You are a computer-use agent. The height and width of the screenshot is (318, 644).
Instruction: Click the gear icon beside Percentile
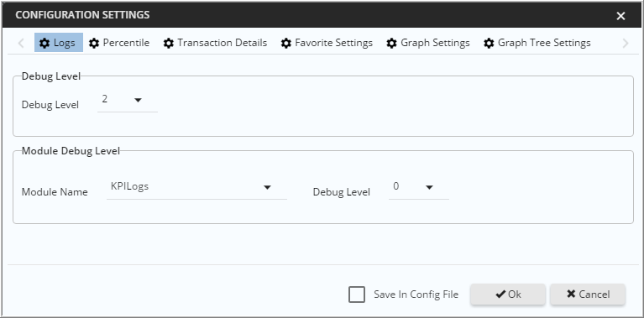pos(94,43)
